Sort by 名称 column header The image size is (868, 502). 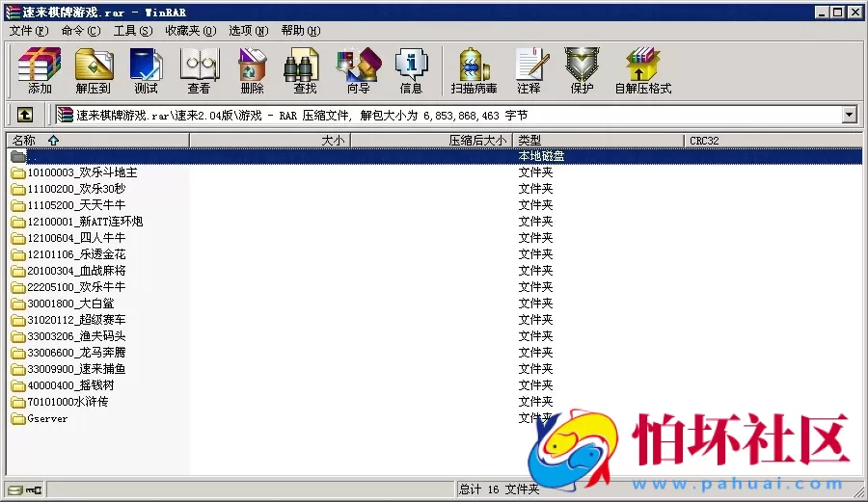coord(97,141)
